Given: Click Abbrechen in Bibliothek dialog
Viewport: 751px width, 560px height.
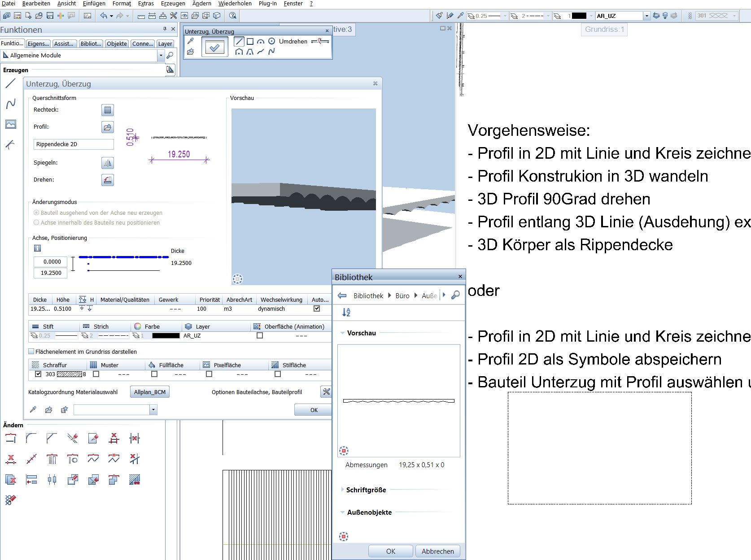Looking at the screenshot, I should [x=438, y=551].
